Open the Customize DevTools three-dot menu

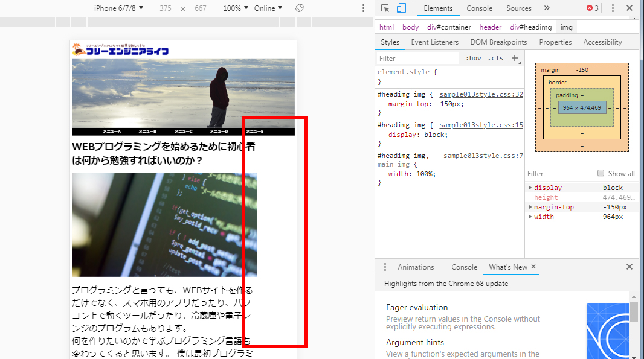coord(613,8)
